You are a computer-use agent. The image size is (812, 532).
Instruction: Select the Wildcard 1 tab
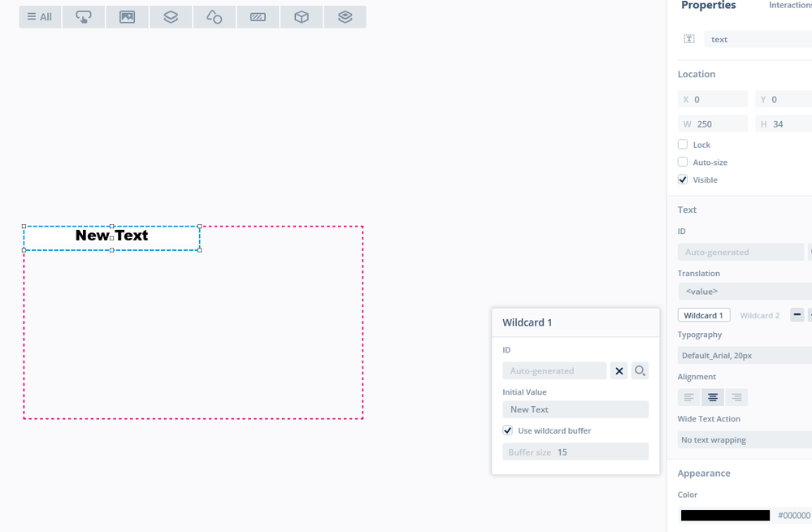[x=704, y=315]
